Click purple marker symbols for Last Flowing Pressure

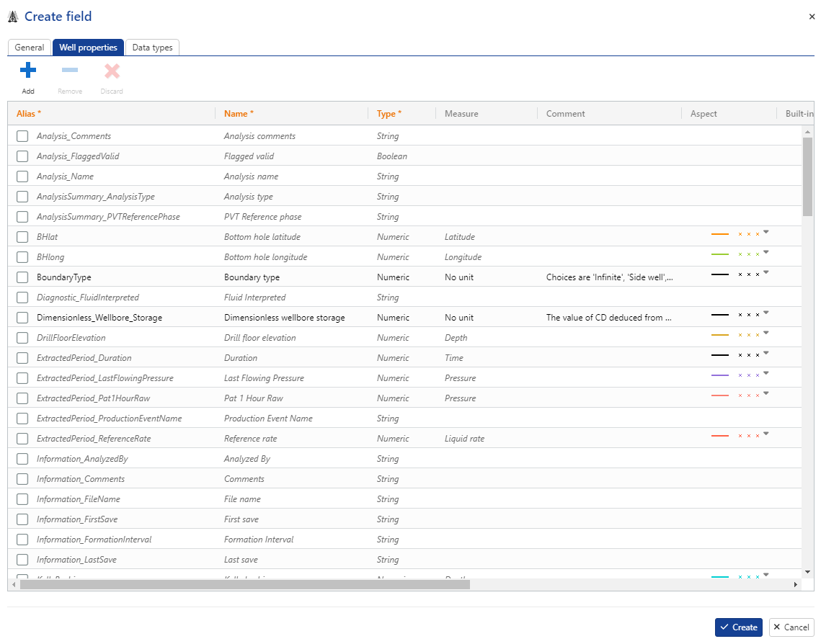[x=749, y=375]
